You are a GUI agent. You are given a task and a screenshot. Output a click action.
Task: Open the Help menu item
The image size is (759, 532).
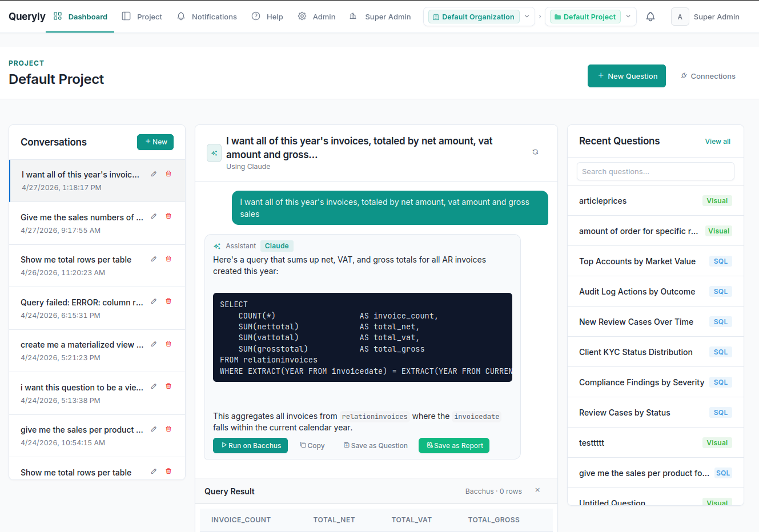pyautogui.click(x=267, y=17)
